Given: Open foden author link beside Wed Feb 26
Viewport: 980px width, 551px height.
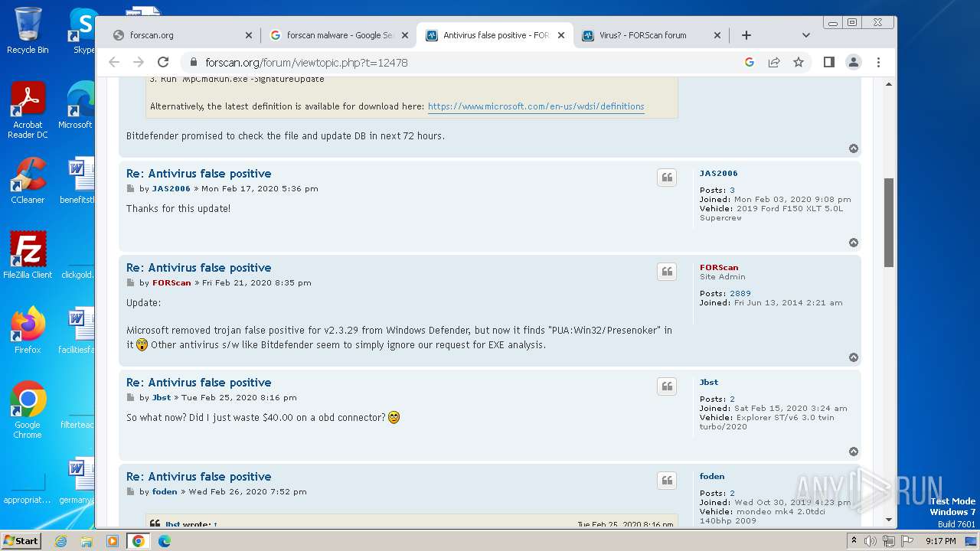Looking at the screenshot, I should pyautogui.click(x=165, y=491).
